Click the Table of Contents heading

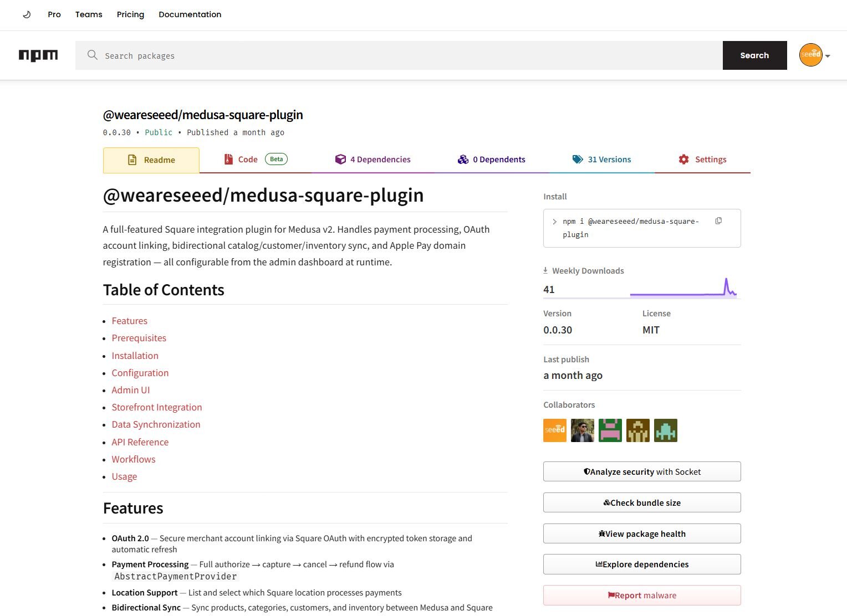click(164, 290)
